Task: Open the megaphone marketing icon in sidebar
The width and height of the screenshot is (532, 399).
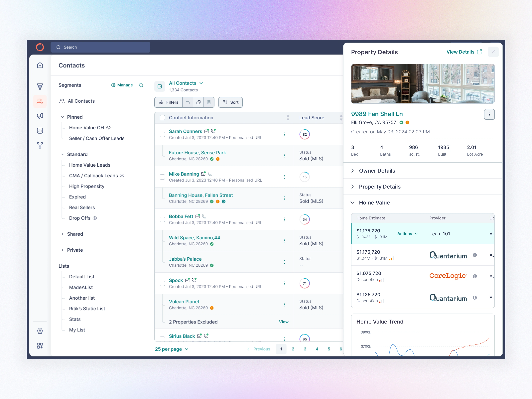Action: pyautogui.click(x=40, y=116)
